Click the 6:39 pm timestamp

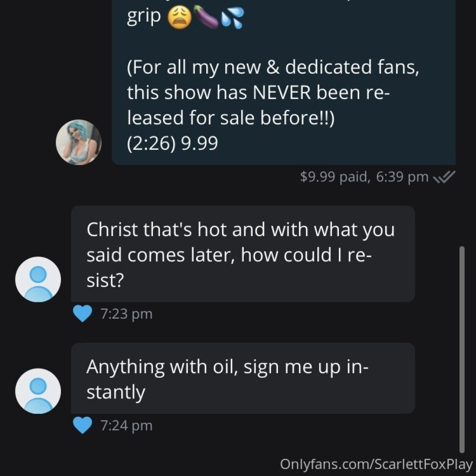click(402, 177)
